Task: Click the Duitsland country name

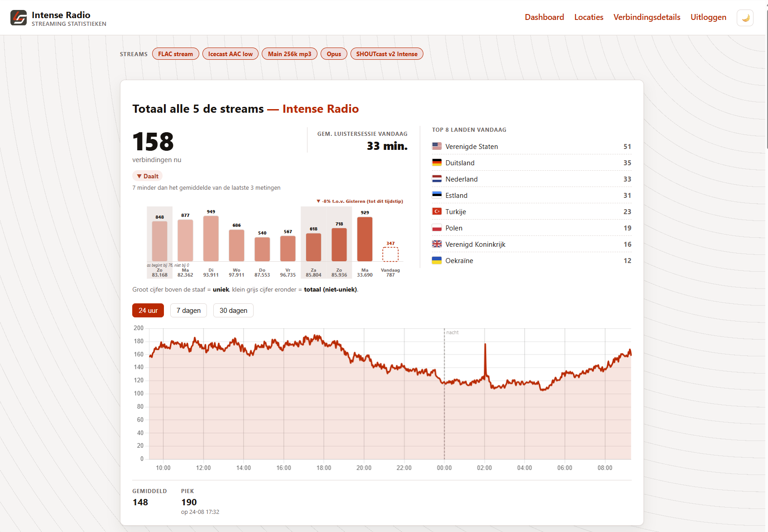Action: tap(460, 163)
